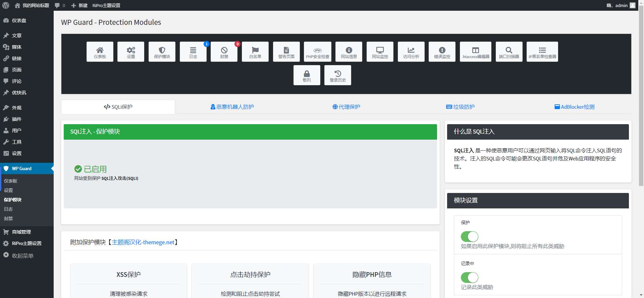Open 商城管理 in the sidebar
This screenshot has height=298, width=644.
click(27, 232)
